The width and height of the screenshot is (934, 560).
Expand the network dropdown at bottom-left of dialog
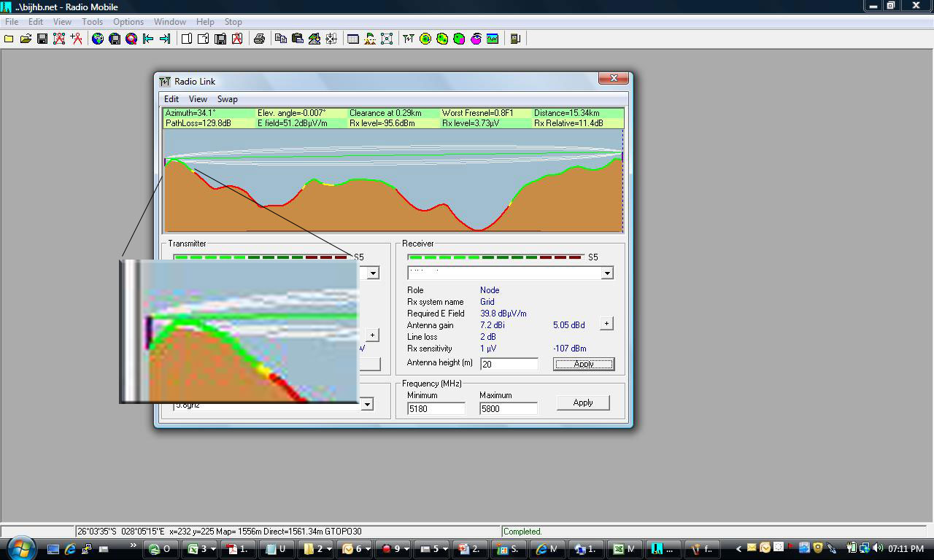pos(367,404)
